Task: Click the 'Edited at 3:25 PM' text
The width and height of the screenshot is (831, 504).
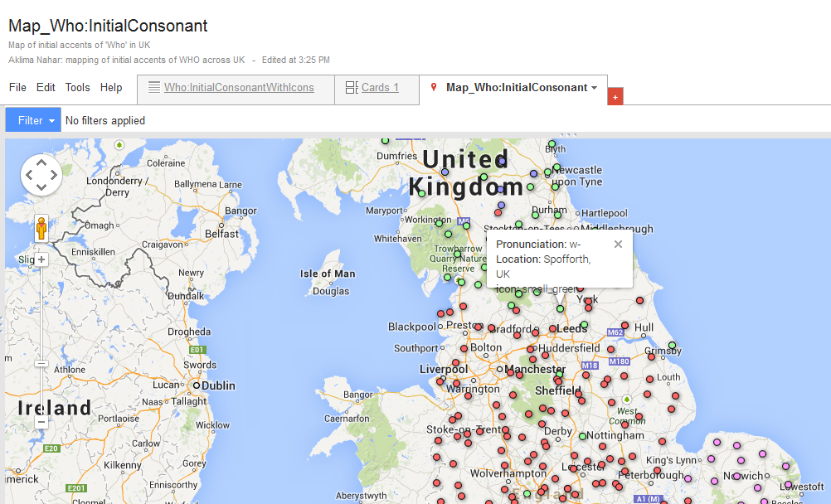Action: (296, 60)
